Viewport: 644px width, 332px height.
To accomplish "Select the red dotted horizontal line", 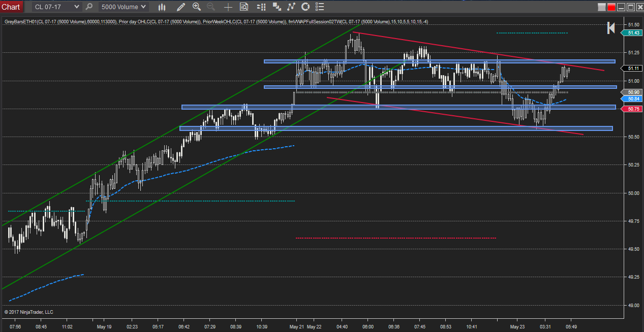I will pos(395,238).
